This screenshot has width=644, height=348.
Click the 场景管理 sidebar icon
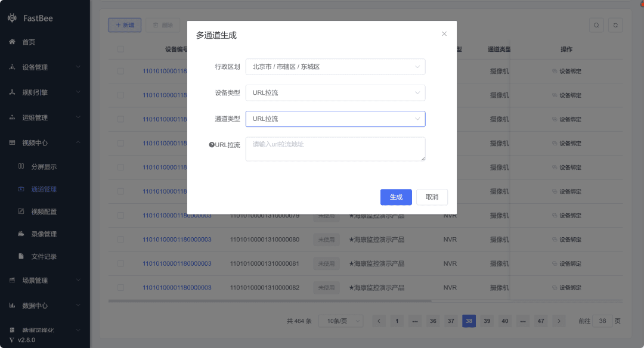click(x=13, y=280)
